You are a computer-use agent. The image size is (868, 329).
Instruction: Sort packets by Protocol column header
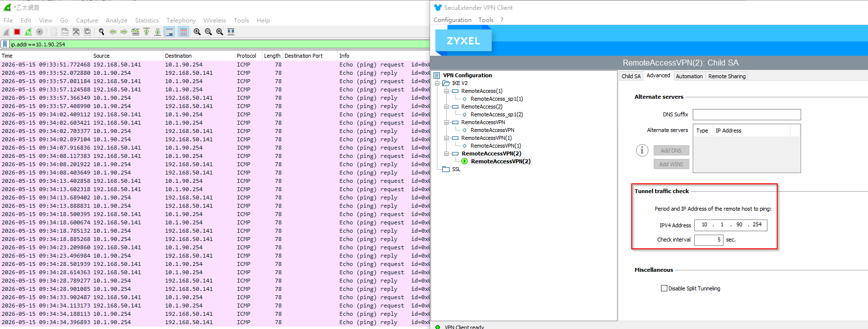pos(248,56)
